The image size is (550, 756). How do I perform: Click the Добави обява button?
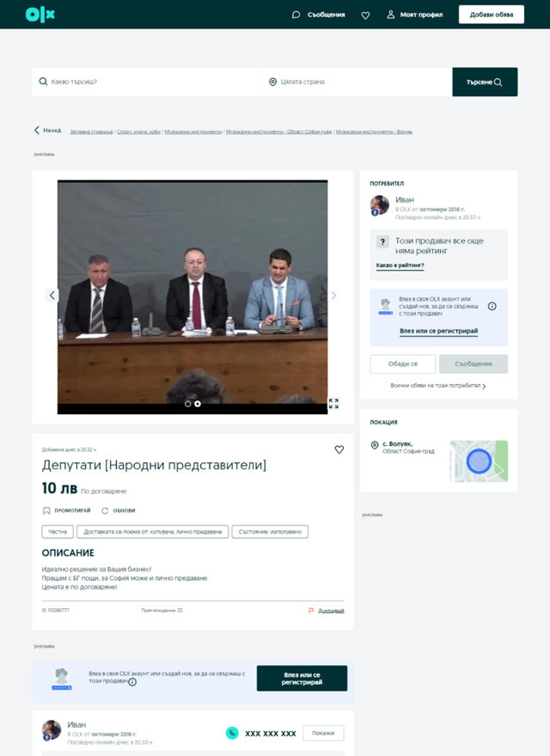(x=491, y=15)
